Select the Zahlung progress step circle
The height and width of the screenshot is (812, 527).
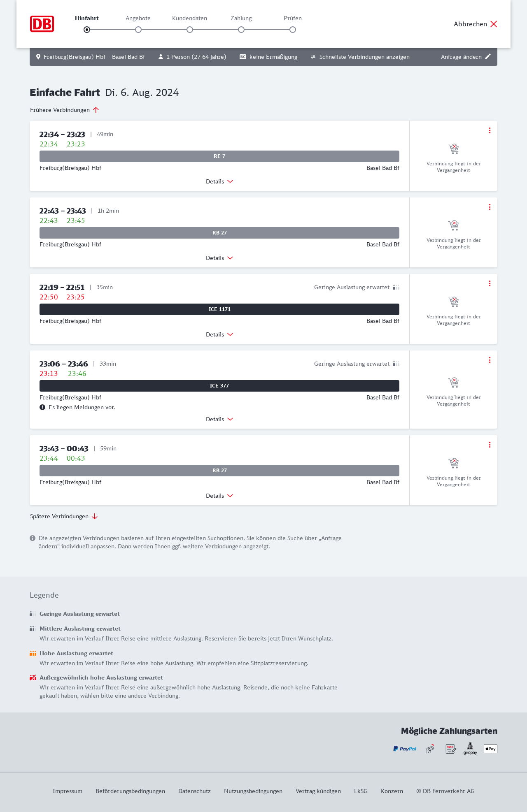point(241,30)
